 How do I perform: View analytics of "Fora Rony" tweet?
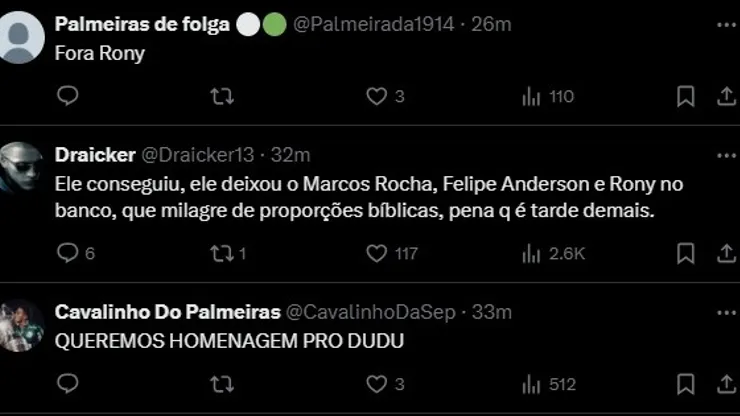[x=531, y=96]
